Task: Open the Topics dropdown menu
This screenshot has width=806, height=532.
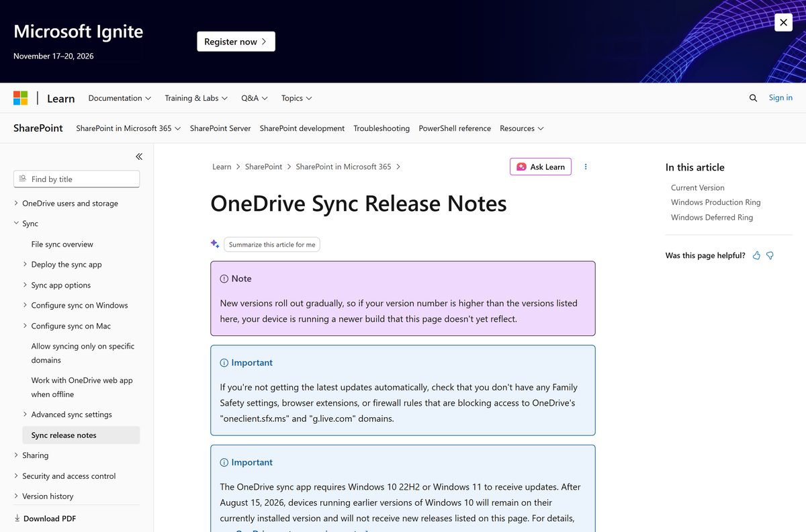Action: click(x=297, y=98)
